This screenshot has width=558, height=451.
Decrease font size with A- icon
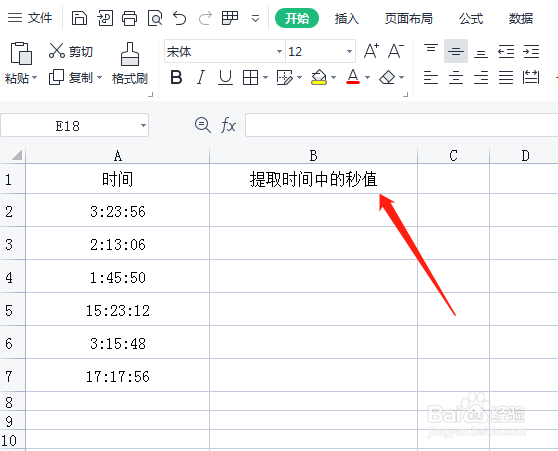[x=396, y=51]
